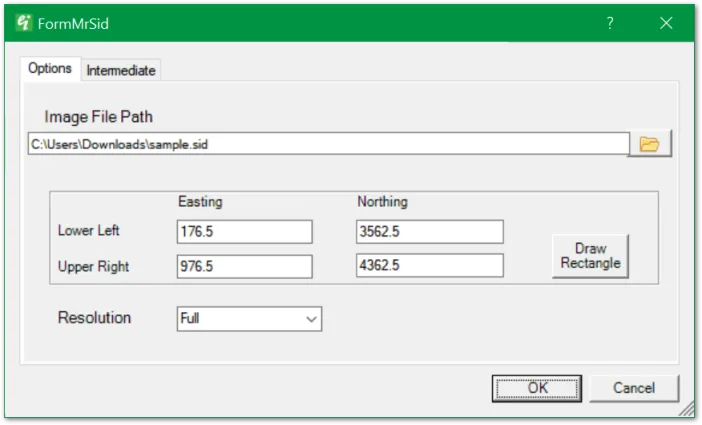Click the Cancel button
Screen dimensions: 702x425
click(x=634, y=388)
